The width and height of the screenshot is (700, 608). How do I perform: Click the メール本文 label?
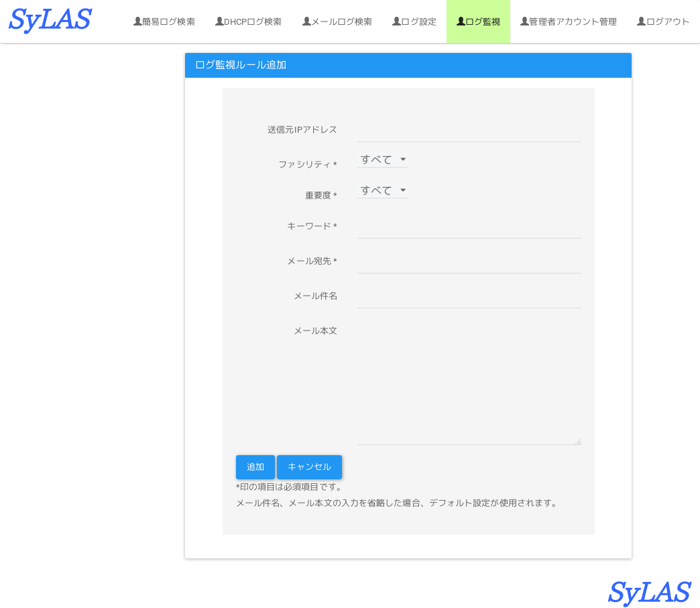[x=316, y=330]
